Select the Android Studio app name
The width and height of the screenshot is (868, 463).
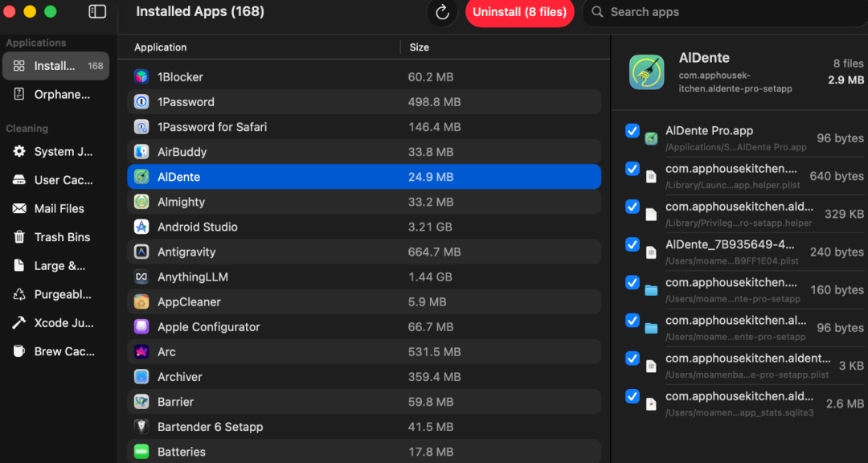click(198, 227)
